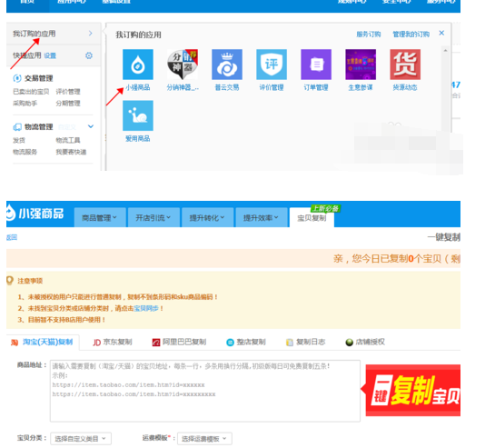Collapse the 物流管理 section chevron
The height and width of the screenshot is (448, 495).
[x=91, y=126]
